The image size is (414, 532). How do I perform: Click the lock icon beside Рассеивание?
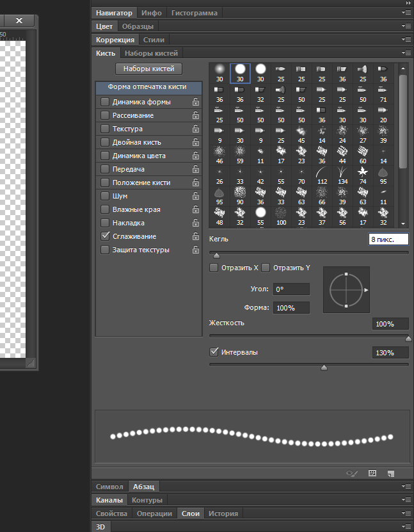point(195,115)
